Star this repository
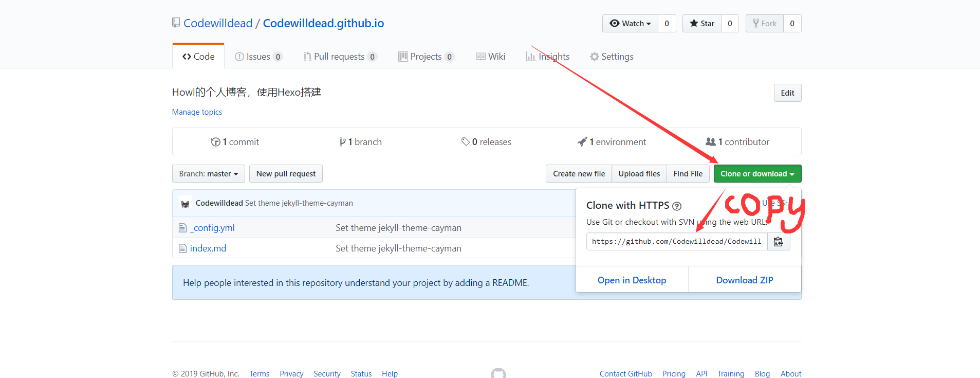980x378 pixels. pos(702,24)
